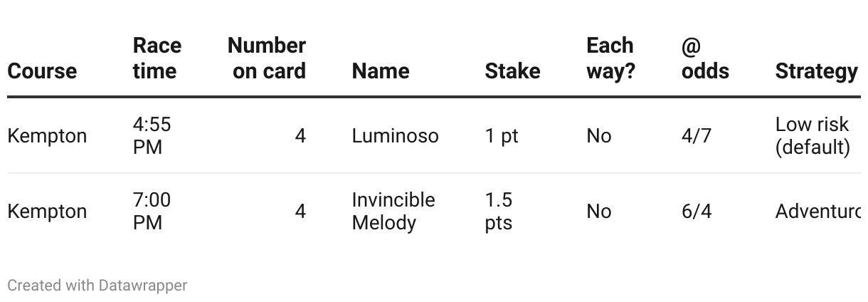Image resolution: width=868 pixels, height=302 pixels.
Task: Click the Course column header
Action: click(42, 71)
